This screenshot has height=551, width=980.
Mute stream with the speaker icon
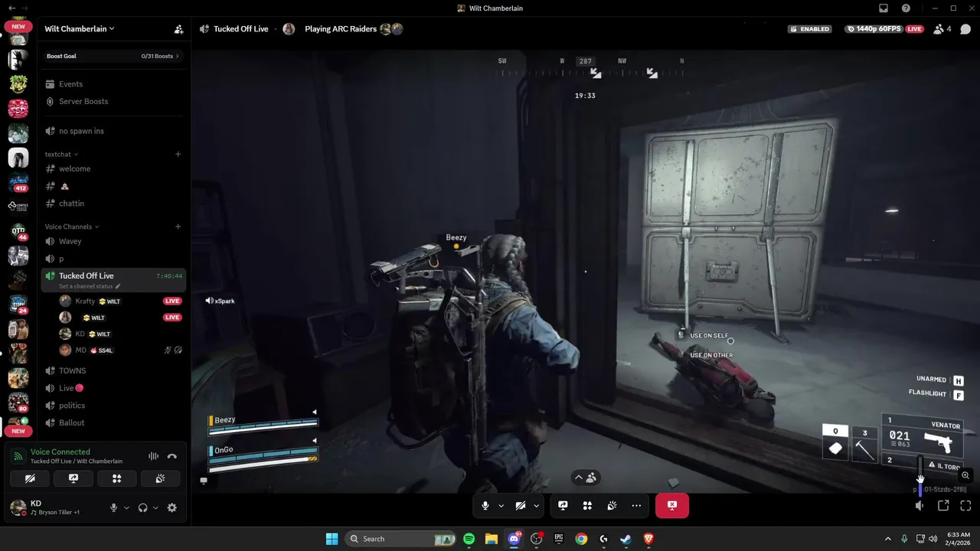pyautogui.click(x=920, y=506)
